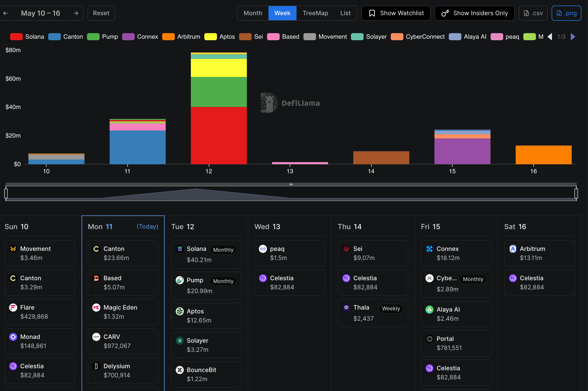Click the Reset button
The height and width of the screenshot is (391, 588).
(101, 13)
